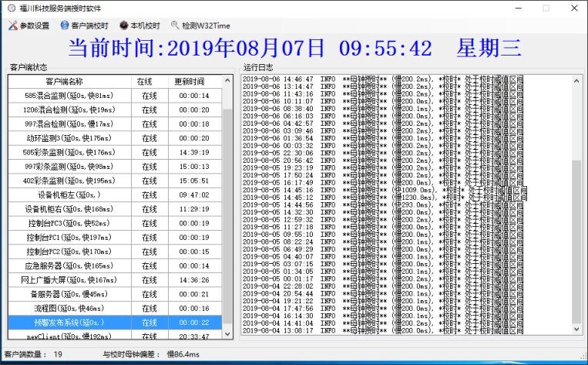The width and height of the screenshot is (588, 365).
Task: Click the run log vertical scrollbar thumb
Action: pyautogui.click(x=576, y=241)
